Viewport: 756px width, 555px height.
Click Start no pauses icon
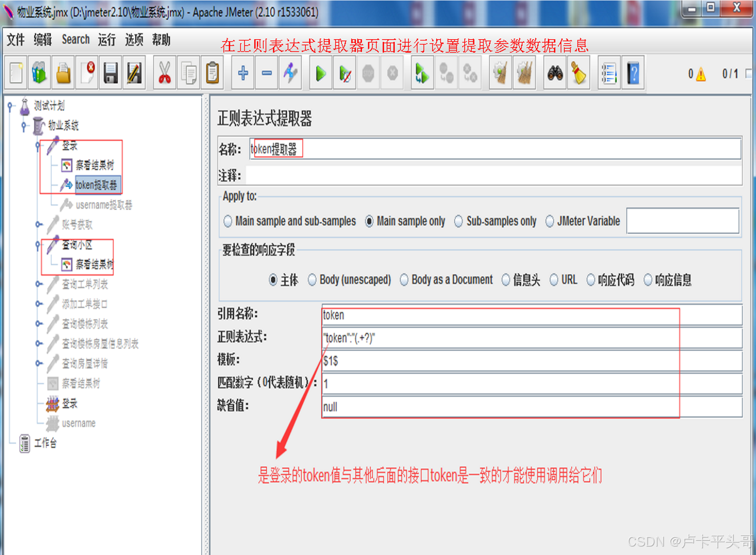pyautogui.click(x=344, y=73)
